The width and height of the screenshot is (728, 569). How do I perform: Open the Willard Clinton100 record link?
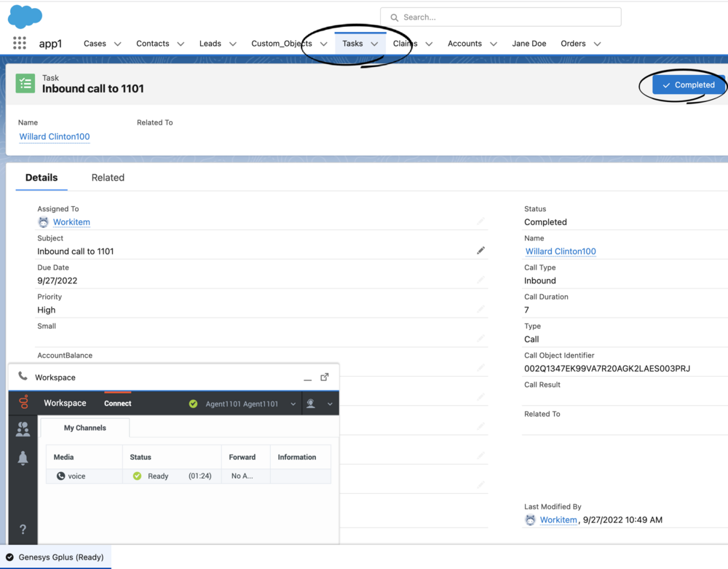(54, 136)
